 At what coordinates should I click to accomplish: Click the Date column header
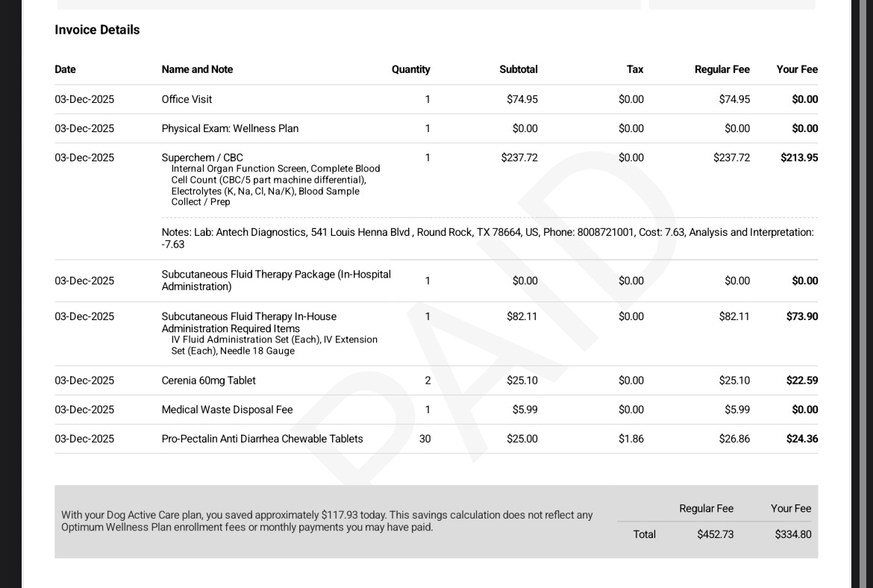coord(65,69)
